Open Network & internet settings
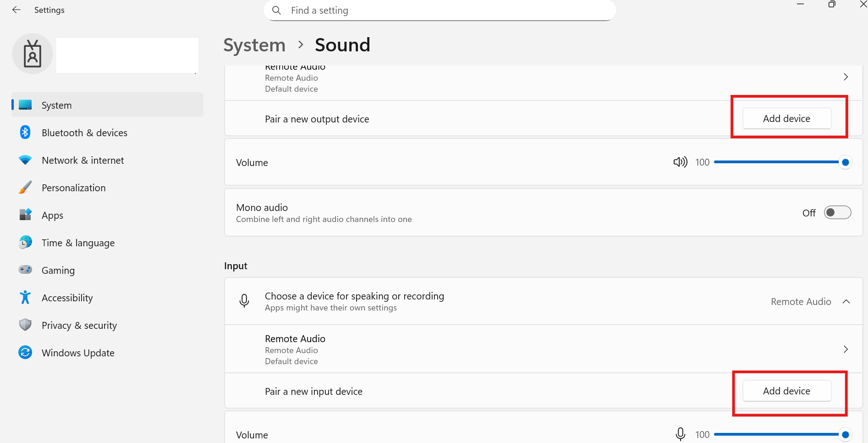 tap(82, 160)
